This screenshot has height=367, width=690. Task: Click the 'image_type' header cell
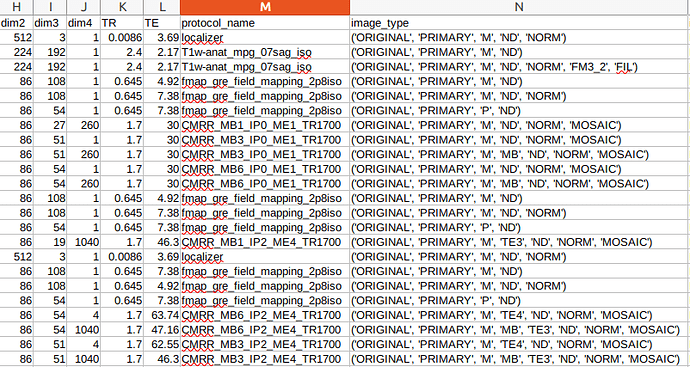pos(520,23)
